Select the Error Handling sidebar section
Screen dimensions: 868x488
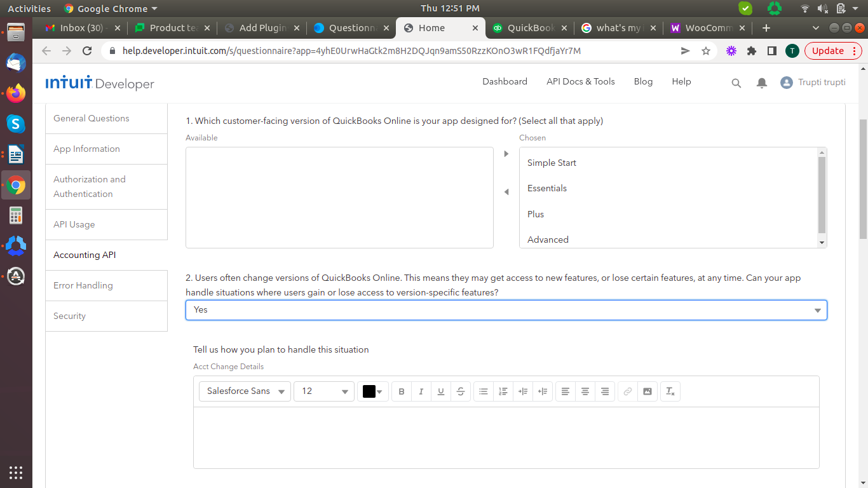pyautogui.click(x=83, y=285)
